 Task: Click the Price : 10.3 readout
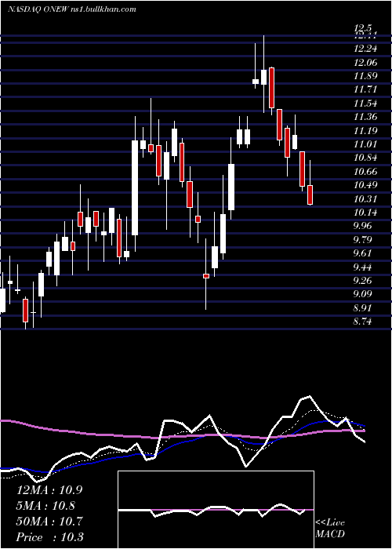50,537
